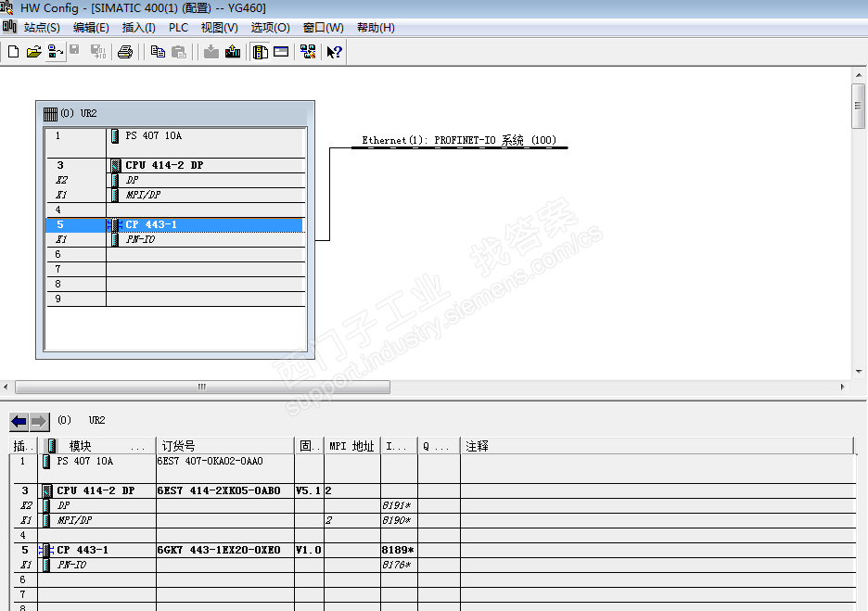Click the blue back arrow in the detail pane
This screenshot has width=868, height=611.
(x=19, y=422)
